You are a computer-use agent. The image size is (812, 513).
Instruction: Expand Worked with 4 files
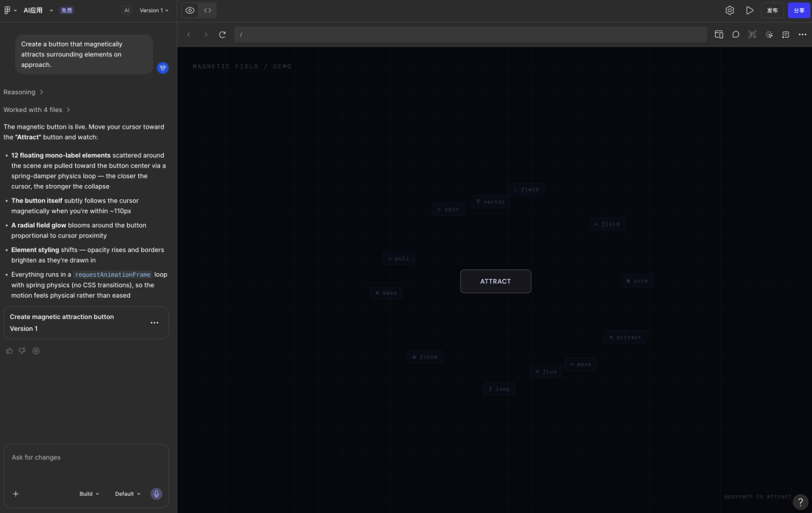pos(37,110)
